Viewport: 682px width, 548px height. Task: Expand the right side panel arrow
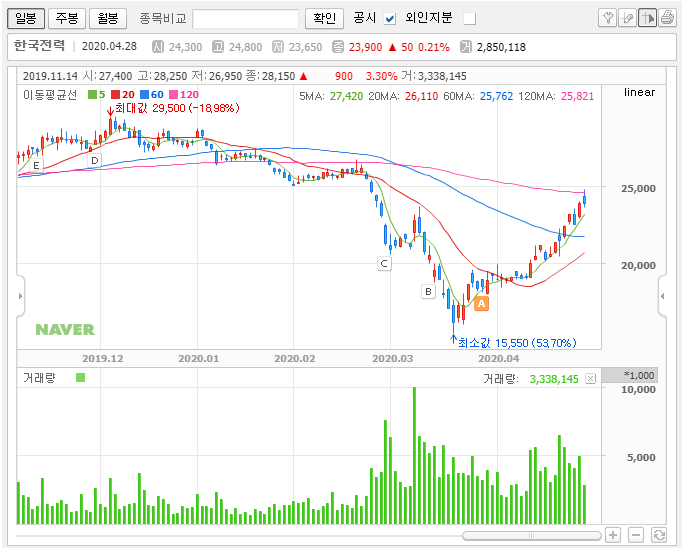[x=662, y=296]
